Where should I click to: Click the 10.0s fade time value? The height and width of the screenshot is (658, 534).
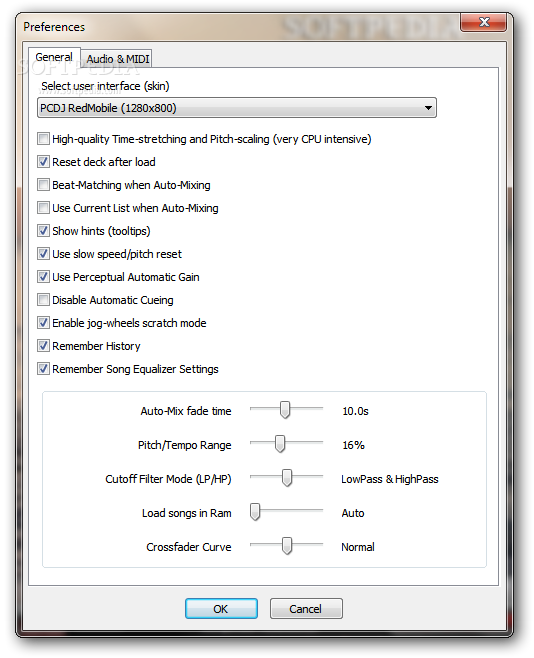[355, 411]
